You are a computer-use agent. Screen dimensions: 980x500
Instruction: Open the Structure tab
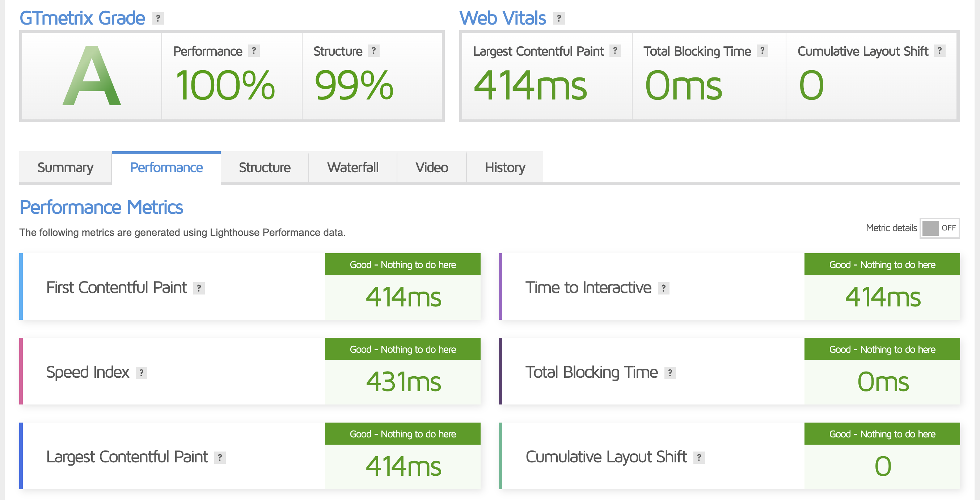click(x=265, y=167)
